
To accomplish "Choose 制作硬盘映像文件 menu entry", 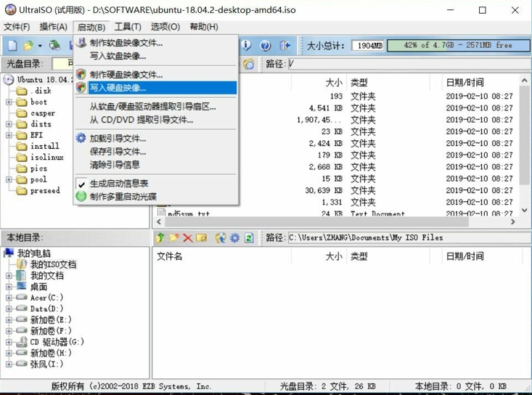I will (x=156, y=74).
